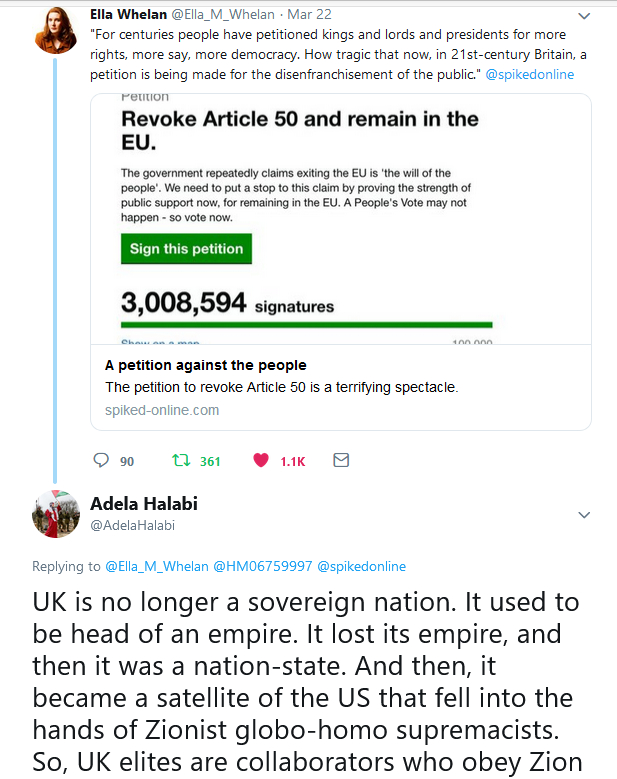Expand Adela Halabi's tweet options chevron

click(x=584, y=514)
